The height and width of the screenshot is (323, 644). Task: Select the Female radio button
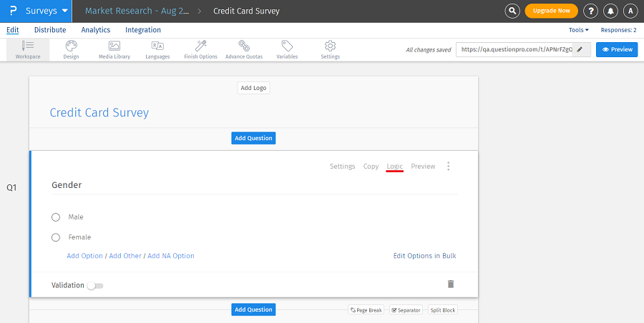pyautogui.click(x=56, y=237)
